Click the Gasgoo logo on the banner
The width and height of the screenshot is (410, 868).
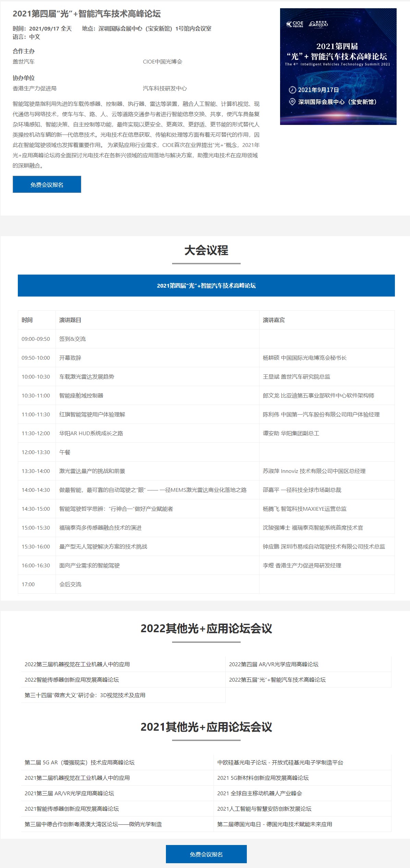tap(318, 24)
